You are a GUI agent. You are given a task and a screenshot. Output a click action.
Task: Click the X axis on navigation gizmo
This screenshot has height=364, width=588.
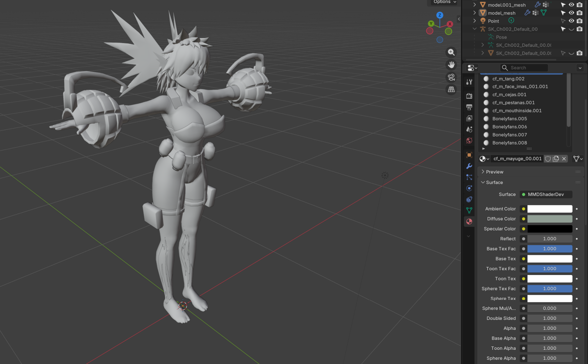(450, 24)
